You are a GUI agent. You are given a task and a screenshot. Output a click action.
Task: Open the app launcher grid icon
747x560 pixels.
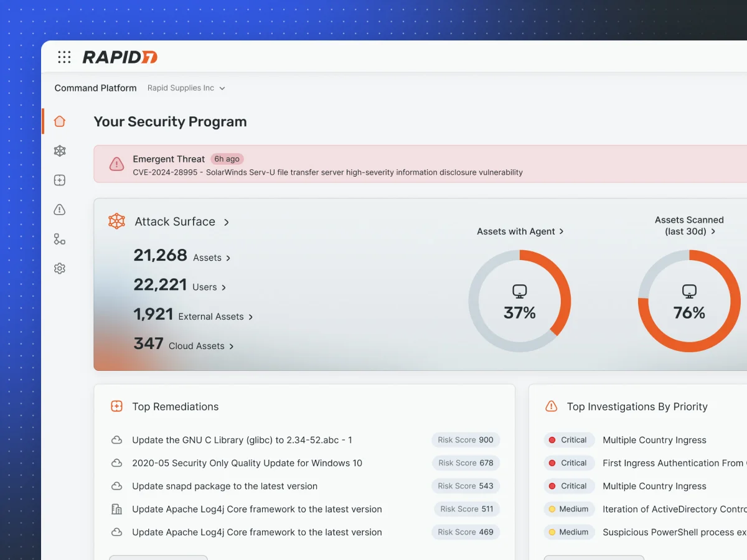tap(64, 57)
